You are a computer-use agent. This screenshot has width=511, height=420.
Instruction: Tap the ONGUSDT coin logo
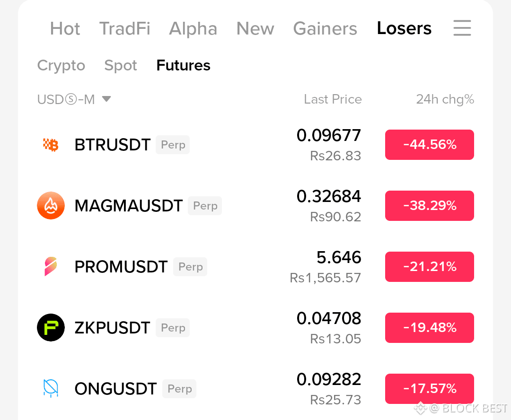(51, 388)
